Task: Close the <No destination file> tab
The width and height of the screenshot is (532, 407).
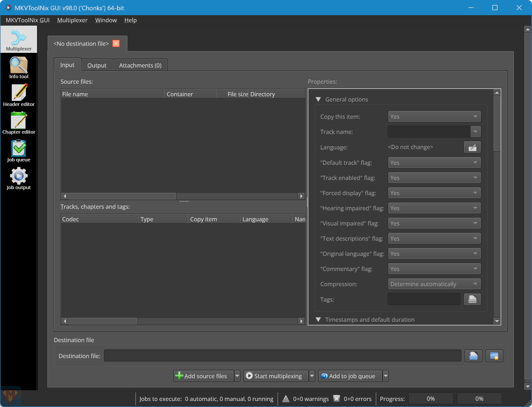Action: point(116,43)
